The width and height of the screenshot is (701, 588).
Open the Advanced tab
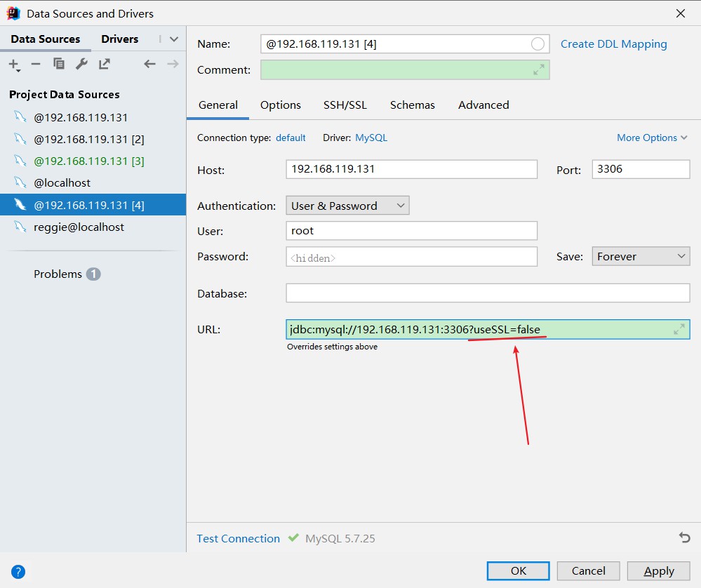pyautogui.click(x=483, y=105)
